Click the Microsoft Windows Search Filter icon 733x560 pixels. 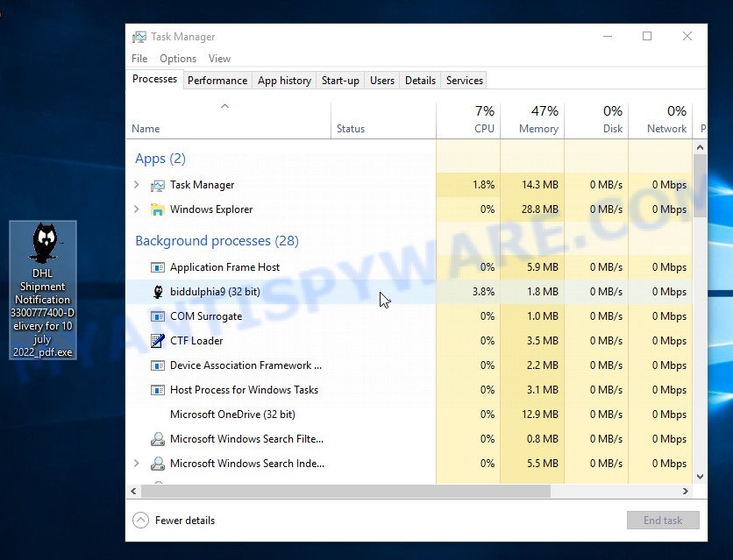pyautogui.click(x=158, y=439)
